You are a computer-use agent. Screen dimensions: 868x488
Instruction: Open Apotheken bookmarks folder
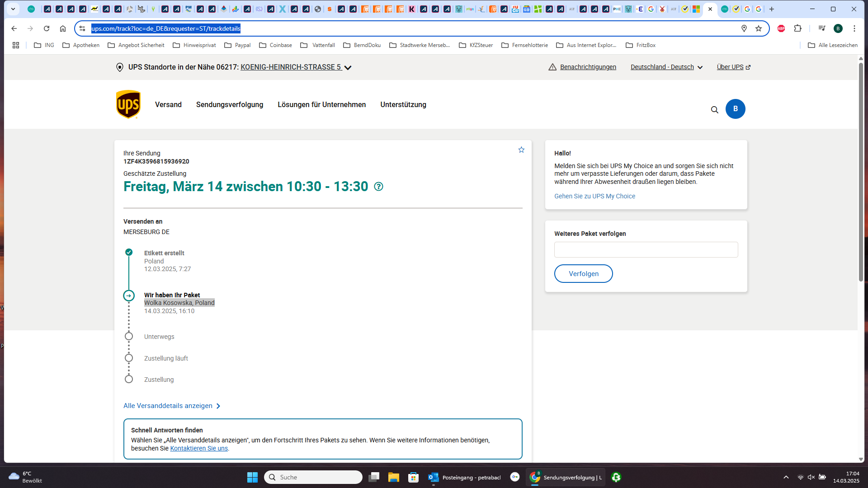(81, 45)
